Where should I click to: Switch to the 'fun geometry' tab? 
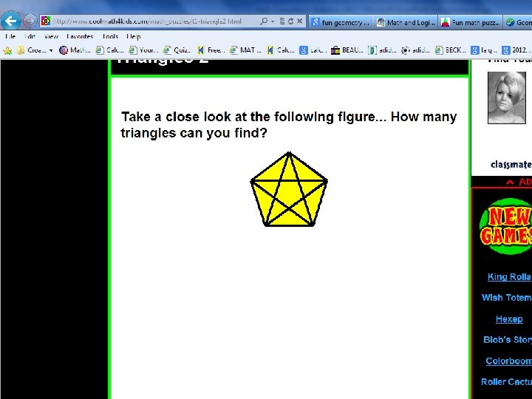click(x=341, y=22)
